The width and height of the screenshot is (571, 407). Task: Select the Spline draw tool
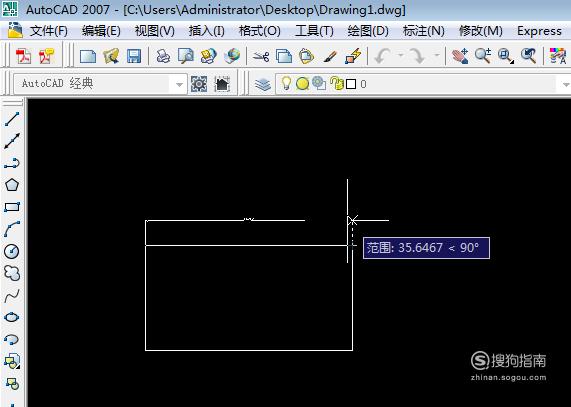tap(12, 295)
